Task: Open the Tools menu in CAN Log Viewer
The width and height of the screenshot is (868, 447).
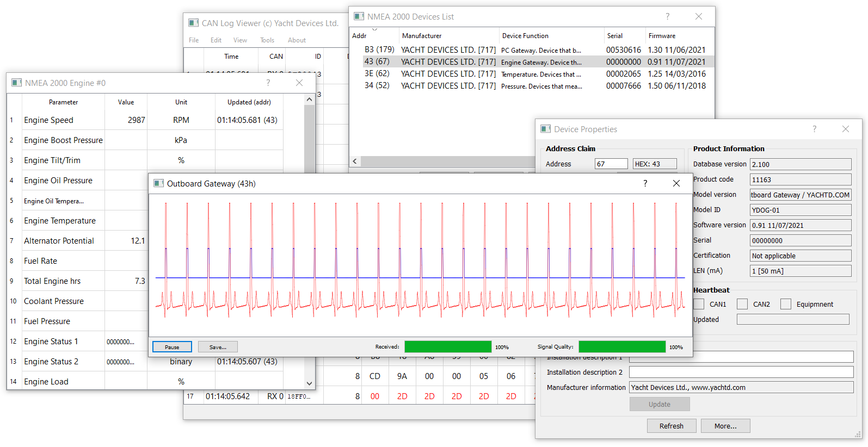Action: (267, 40)
